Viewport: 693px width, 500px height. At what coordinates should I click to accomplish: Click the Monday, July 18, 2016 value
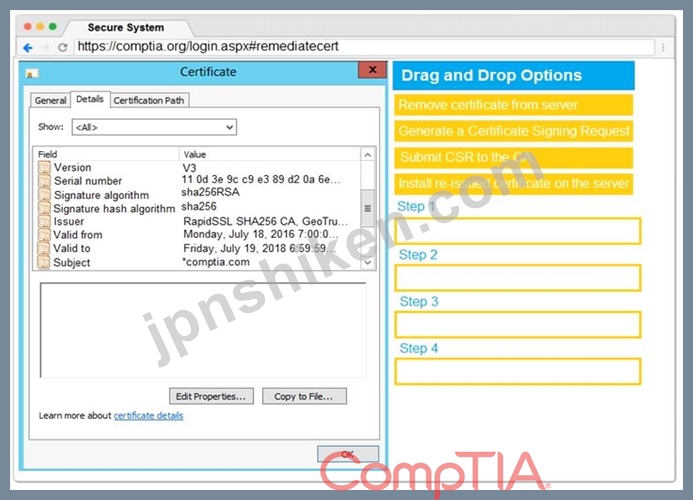point(261,234)
